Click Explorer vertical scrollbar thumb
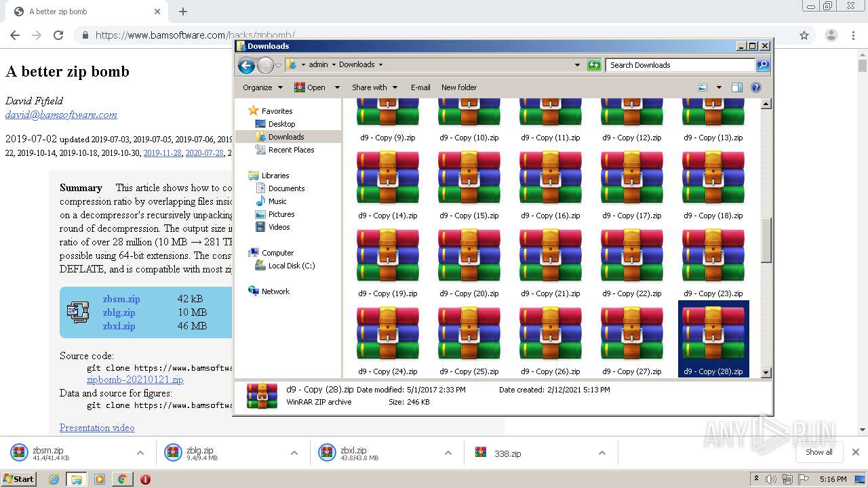The image size is (868, 488). [x=766, y=240]
